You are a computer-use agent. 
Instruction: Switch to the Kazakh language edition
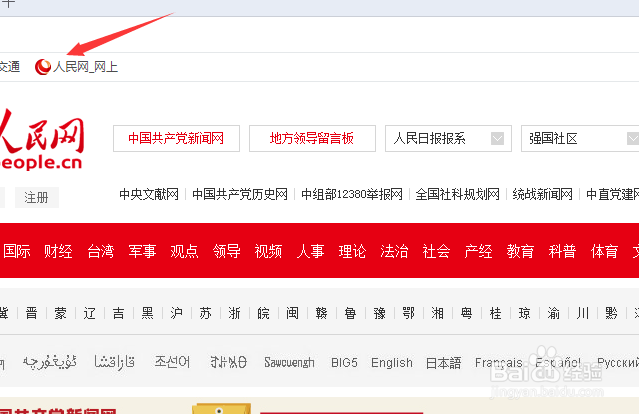115,362
